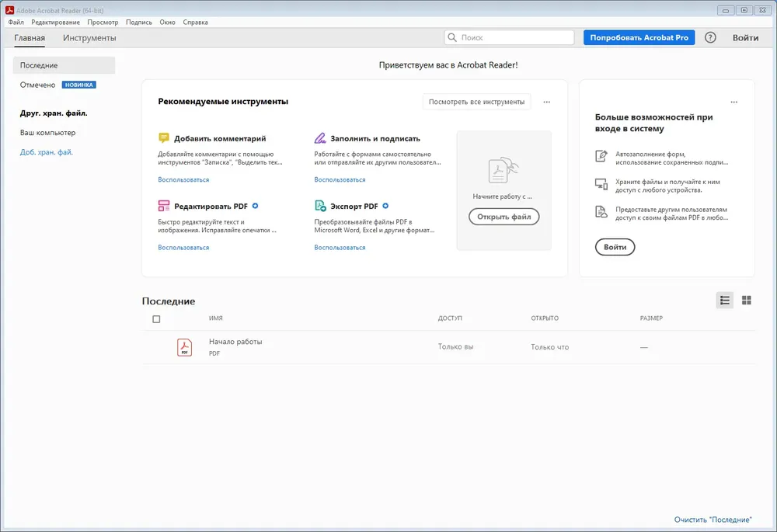This screenshot has height=532, width=777.
Task: Click the Начало работы file name
Action: coord(235,341)
